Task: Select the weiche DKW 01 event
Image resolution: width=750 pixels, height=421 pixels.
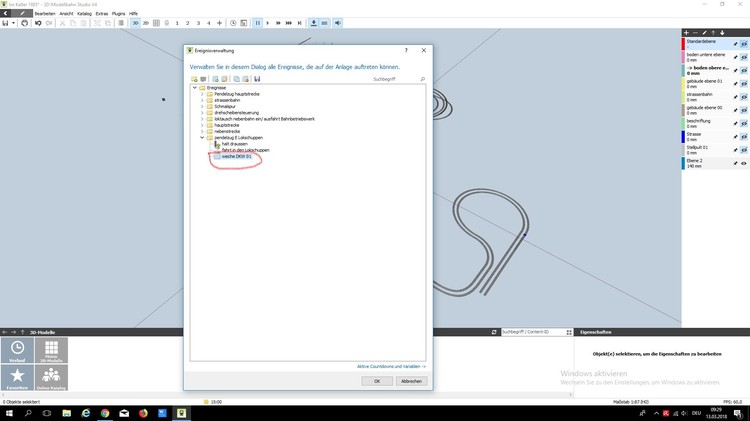Action: click(236, 156)
